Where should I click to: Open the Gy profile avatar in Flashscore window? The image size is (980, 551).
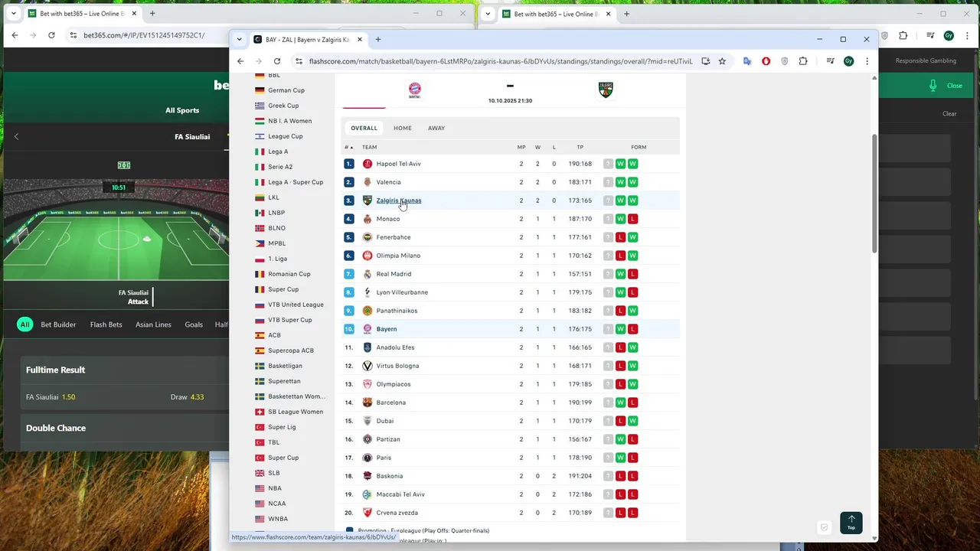848,61
